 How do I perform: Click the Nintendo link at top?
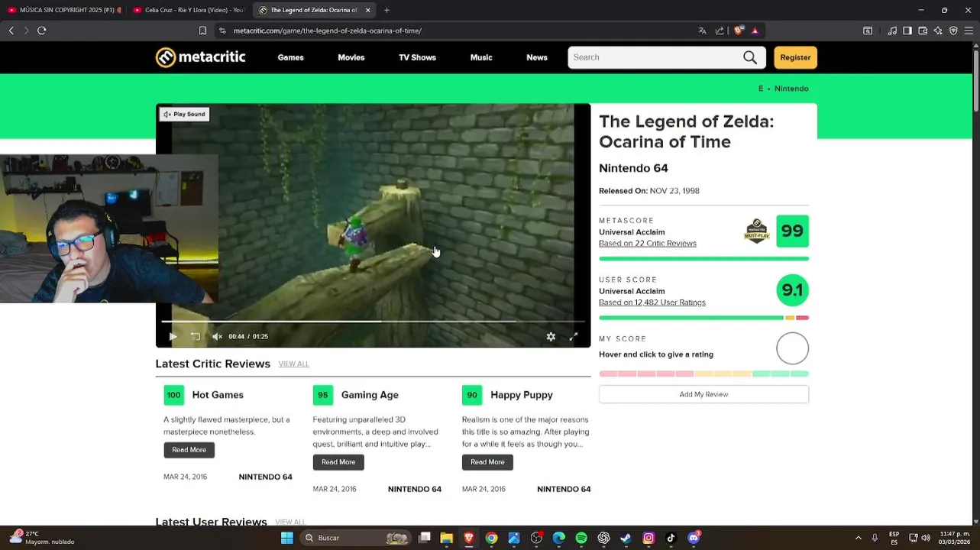coord(791,89)
